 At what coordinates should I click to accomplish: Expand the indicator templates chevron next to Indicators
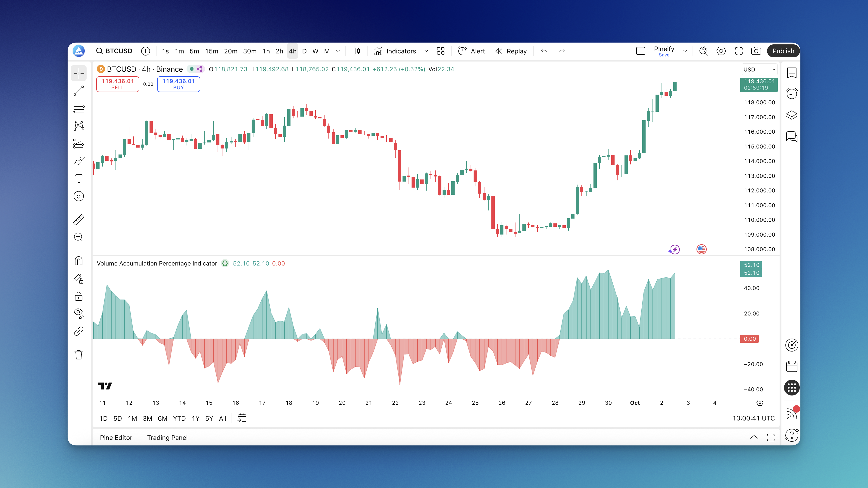pyautogui.click(x=426, y=51)
